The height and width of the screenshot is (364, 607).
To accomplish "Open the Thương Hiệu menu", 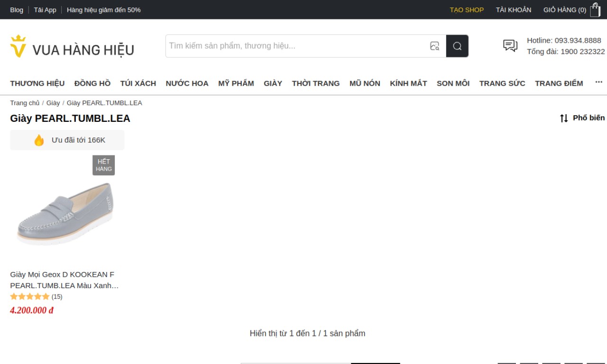I will tap(37, 83).
